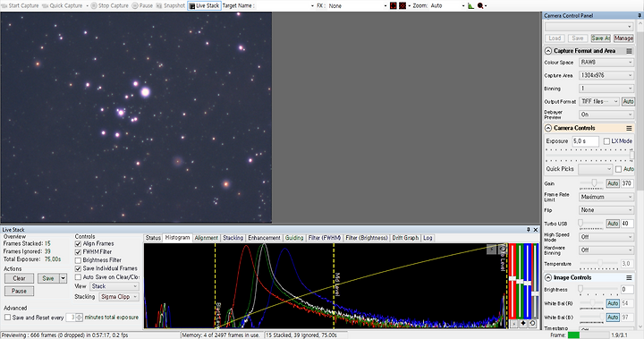Open the Capture Area 1304x976 dropdown

[606, 76]
